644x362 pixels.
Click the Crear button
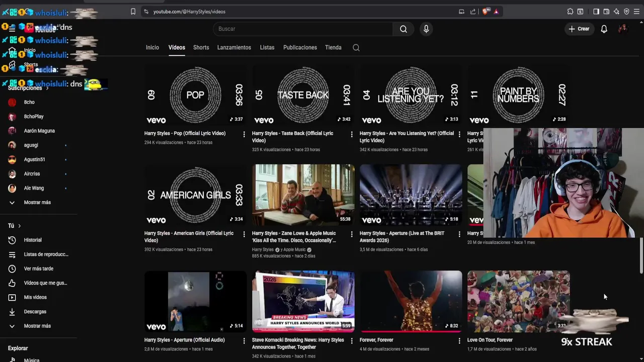579,29
